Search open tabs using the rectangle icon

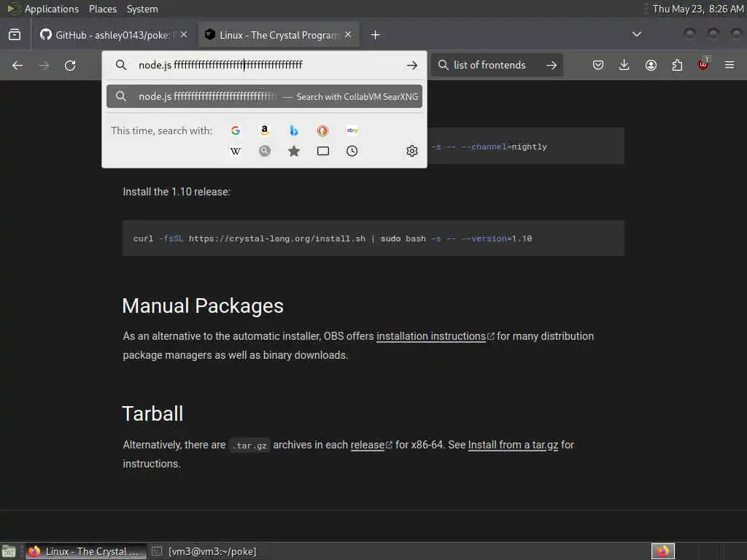coord(323,151)
